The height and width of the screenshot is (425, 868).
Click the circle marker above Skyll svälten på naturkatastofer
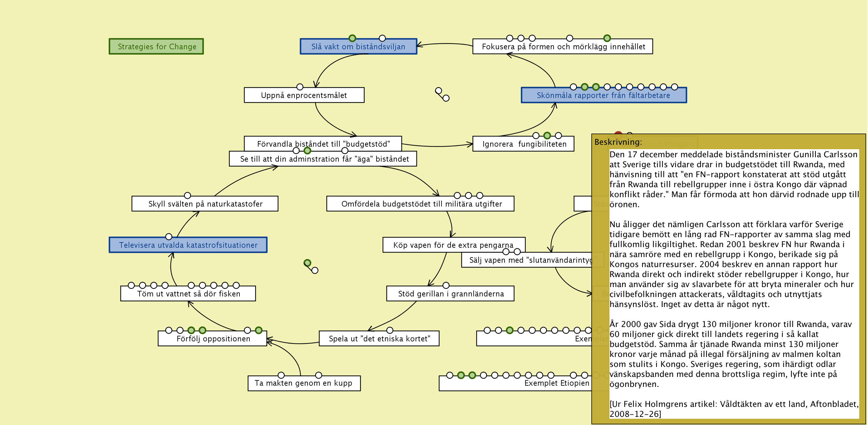pyautogui.click(x=187, y=195)
